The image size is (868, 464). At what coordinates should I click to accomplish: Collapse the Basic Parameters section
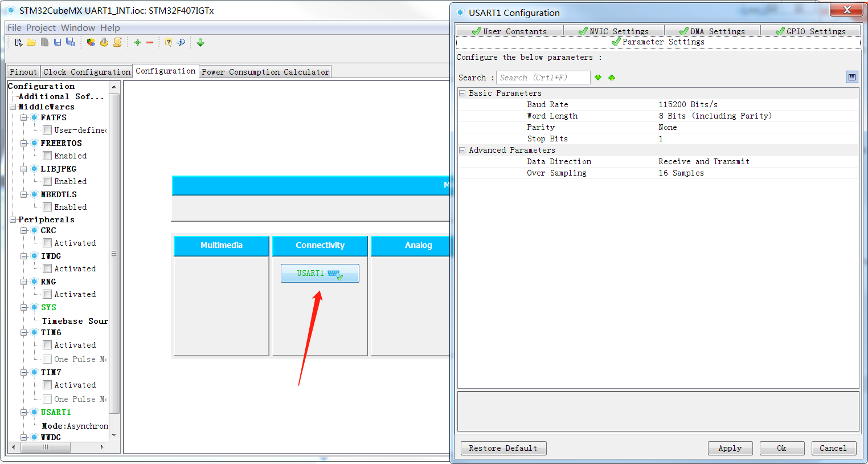click(x=462, y=93)
